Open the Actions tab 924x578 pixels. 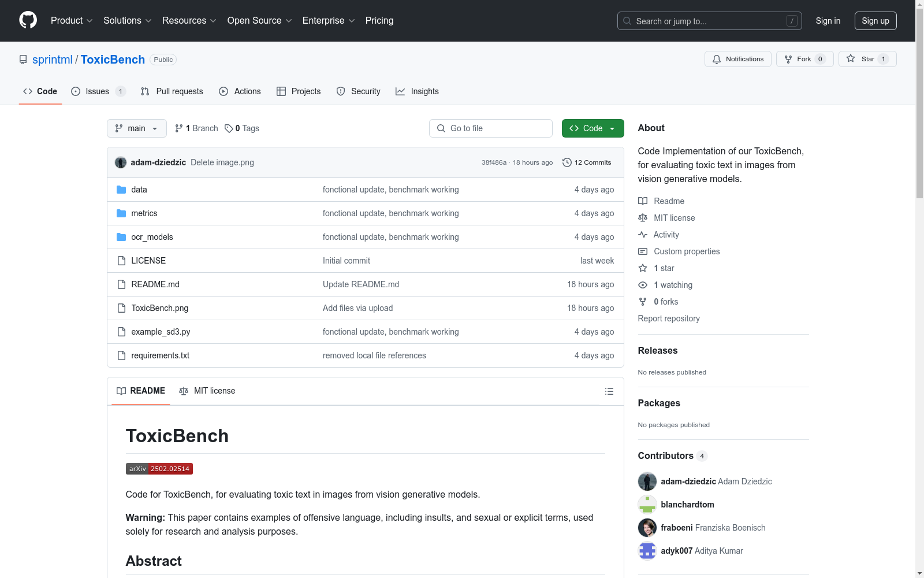pos(240,91)
